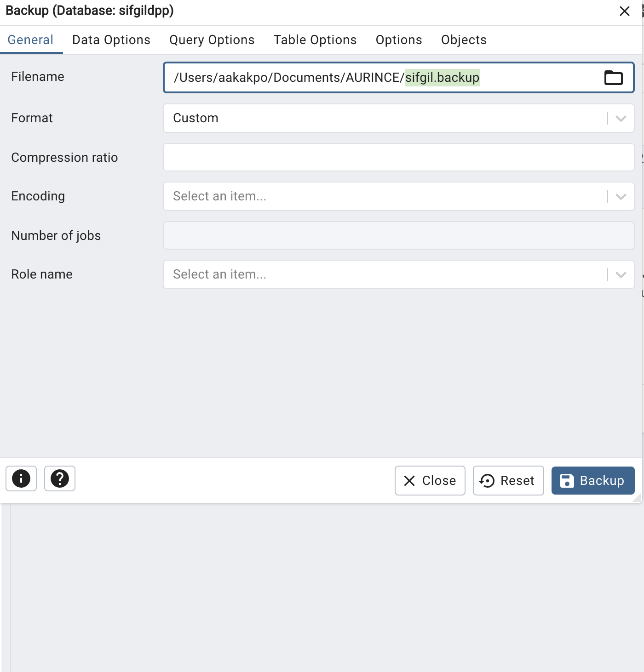Image resolution: width=644 pixels, height=672 pixels.
Task: Click the info icon button
Action: pyautogui.click(x=21, y=478)
